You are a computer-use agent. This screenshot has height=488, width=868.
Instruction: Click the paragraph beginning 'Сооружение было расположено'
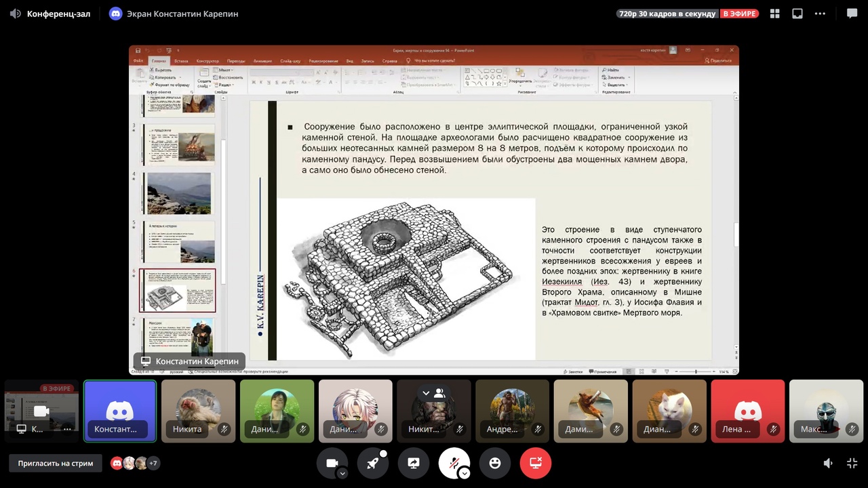(x=494, y=148)
